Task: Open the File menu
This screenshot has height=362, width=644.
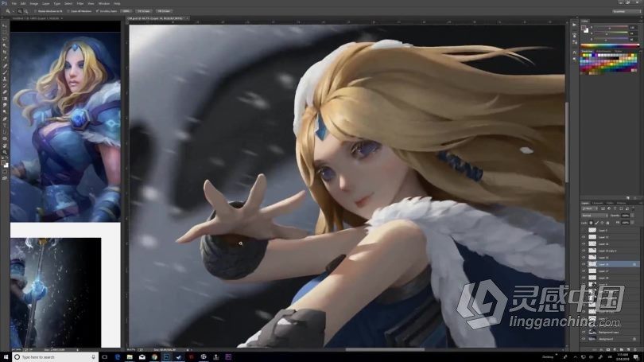Action: click(x=14, y=3)
